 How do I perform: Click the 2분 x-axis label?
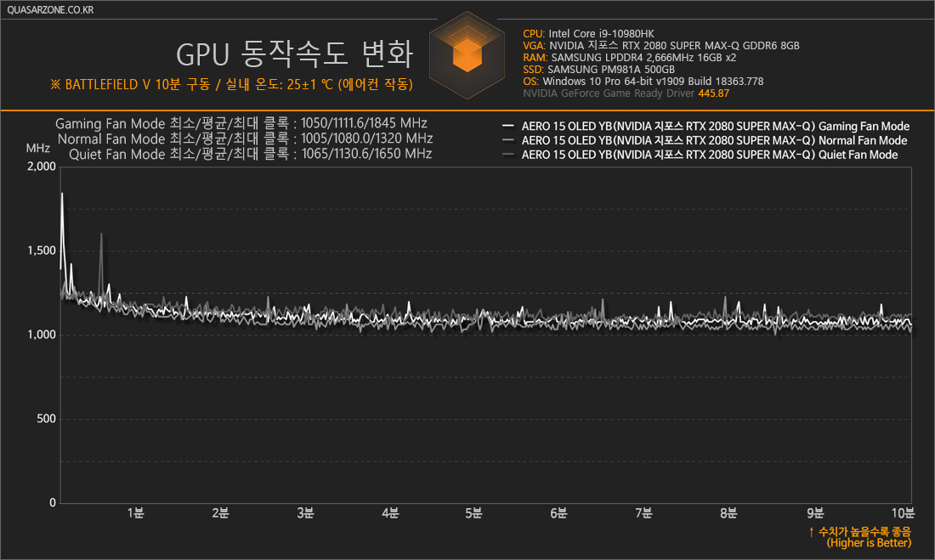(x=221, y=513)
